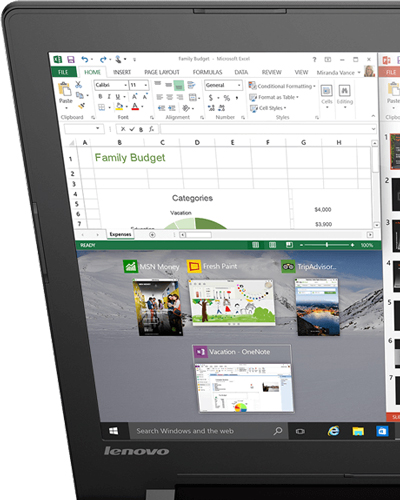The width and height of the screenshot is (400, 500).
Task: Click the Miranda Vance account name
Action: [336, 73]
